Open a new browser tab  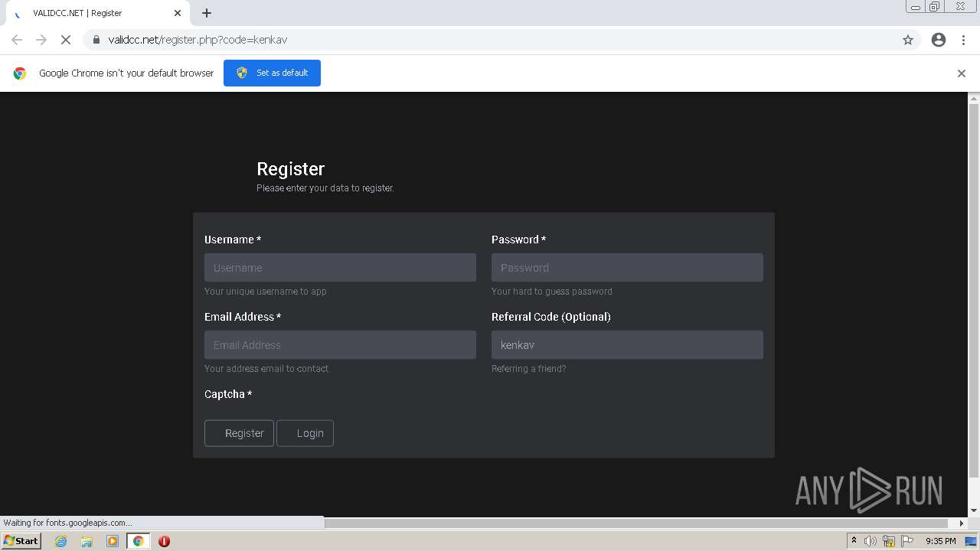[x=207, y=13]
